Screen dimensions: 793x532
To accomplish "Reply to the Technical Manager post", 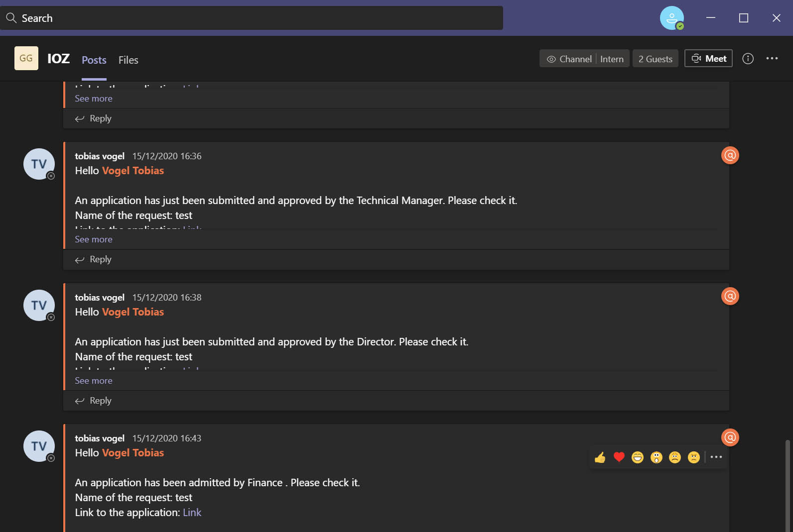I will [93, 259].
